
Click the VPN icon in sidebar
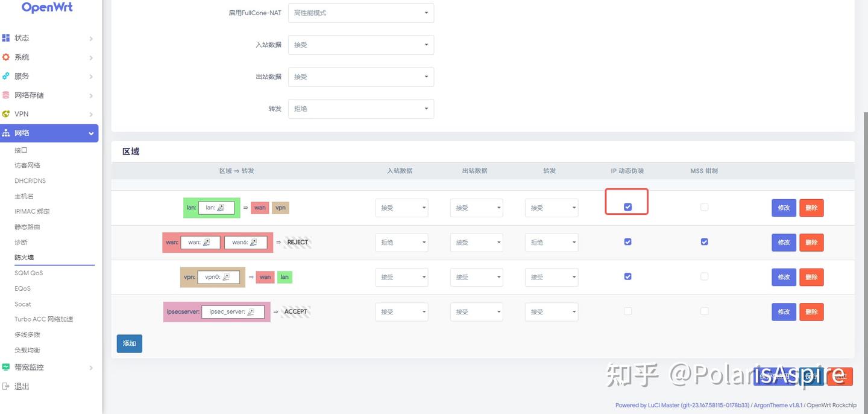[x=6, y=114]
